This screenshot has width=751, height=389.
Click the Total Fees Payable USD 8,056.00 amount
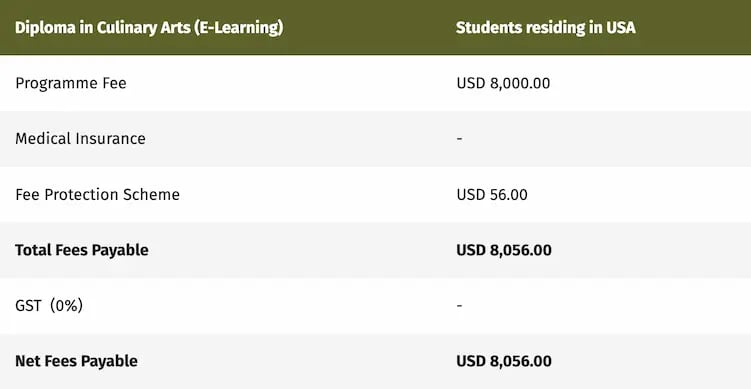[504, 250]
